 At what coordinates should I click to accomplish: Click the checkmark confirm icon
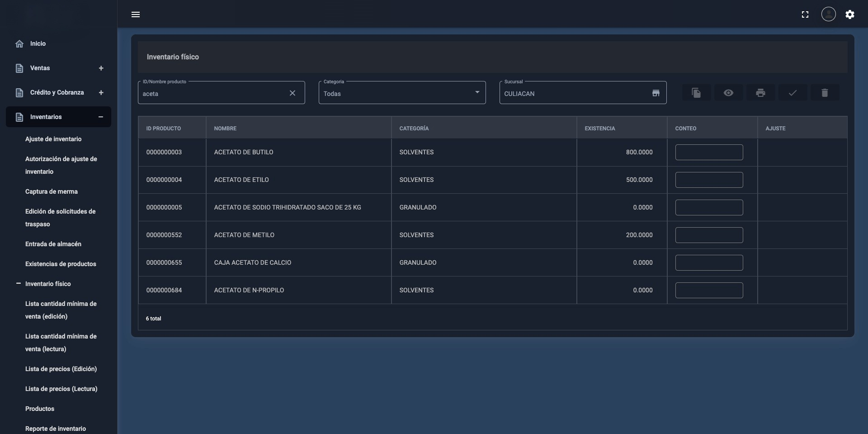coord(793,93)
